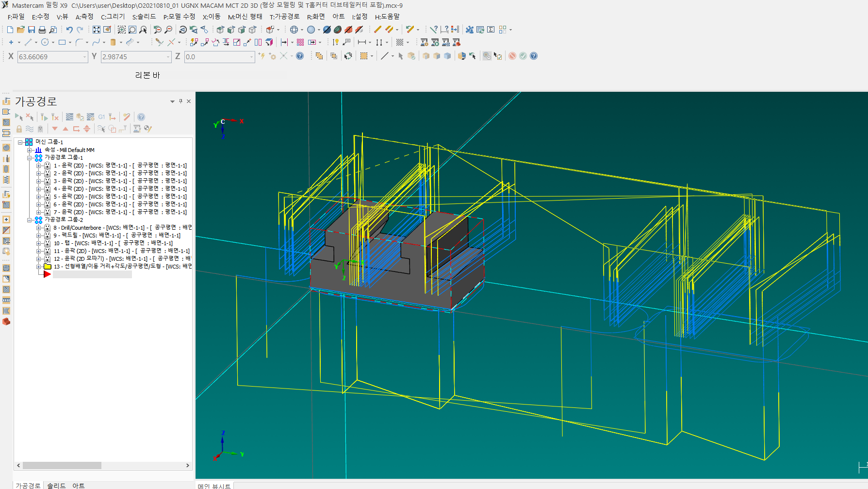The width and height of the screenshot is (868, 489).
Task: Collapse 가공경로 그룹-1 tree node
Action: 30,158
